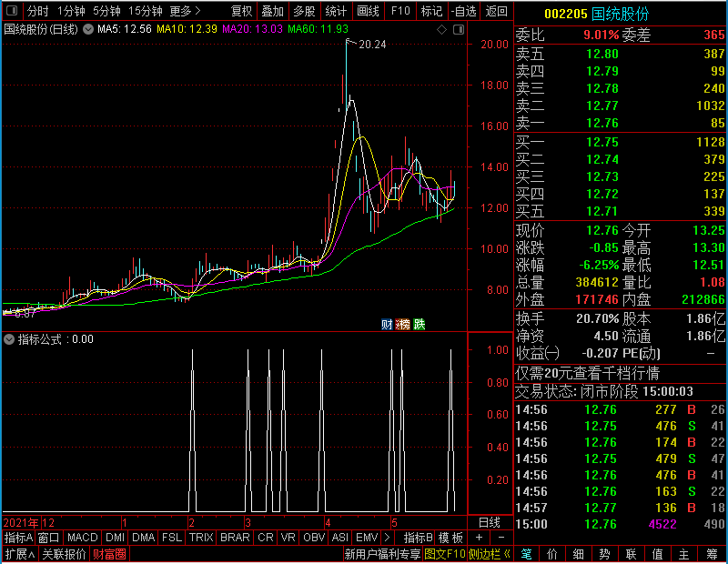
Task: Click the 20.24 high price label
Action: click(372, 44)
